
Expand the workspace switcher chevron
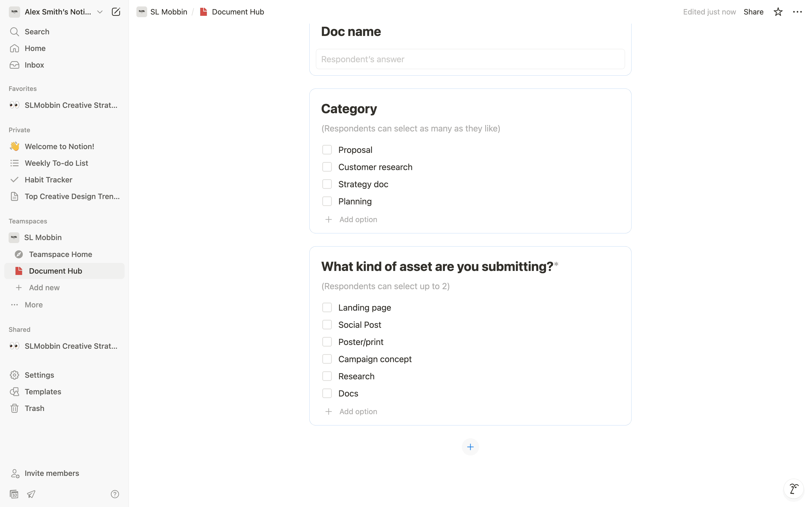[100, 12]
